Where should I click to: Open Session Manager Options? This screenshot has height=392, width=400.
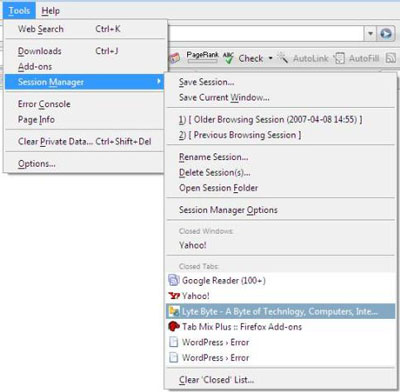[x=281, y=210]
